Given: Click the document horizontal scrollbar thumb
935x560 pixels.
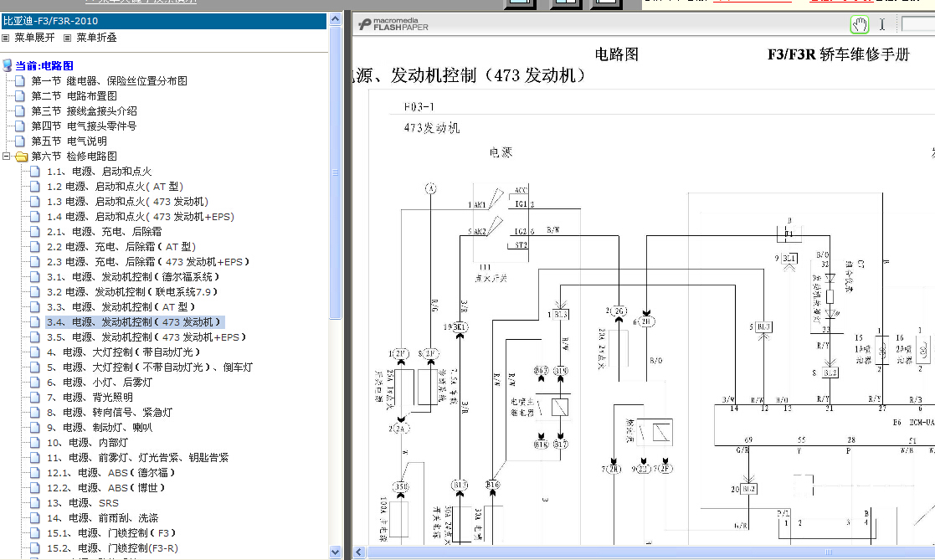Looking at the screenshot, I should pyautogui.click(x=651, y=552).
